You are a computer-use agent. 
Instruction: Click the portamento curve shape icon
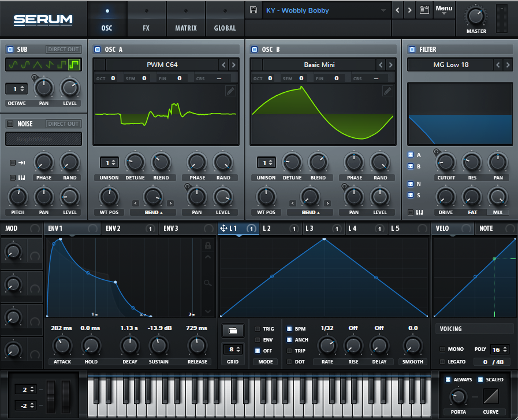[492, 396]
